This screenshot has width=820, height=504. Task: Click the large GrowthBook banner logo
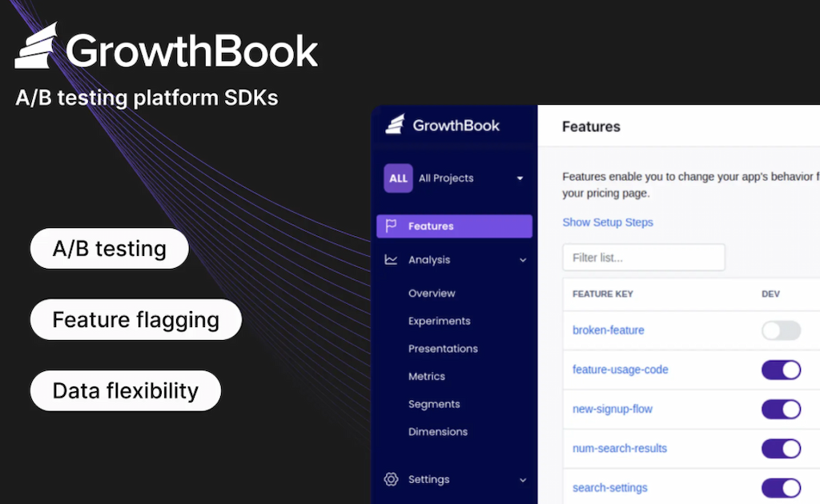(x=167, y=50)
